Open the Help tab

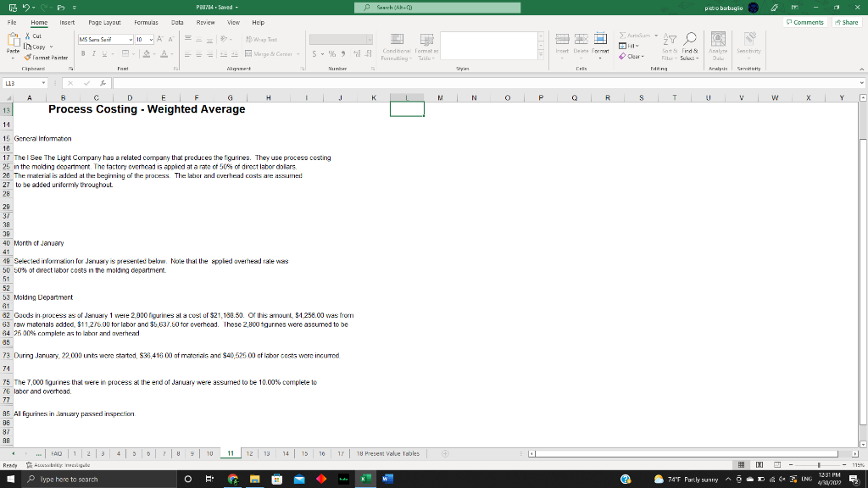click(x=258, y=23)
